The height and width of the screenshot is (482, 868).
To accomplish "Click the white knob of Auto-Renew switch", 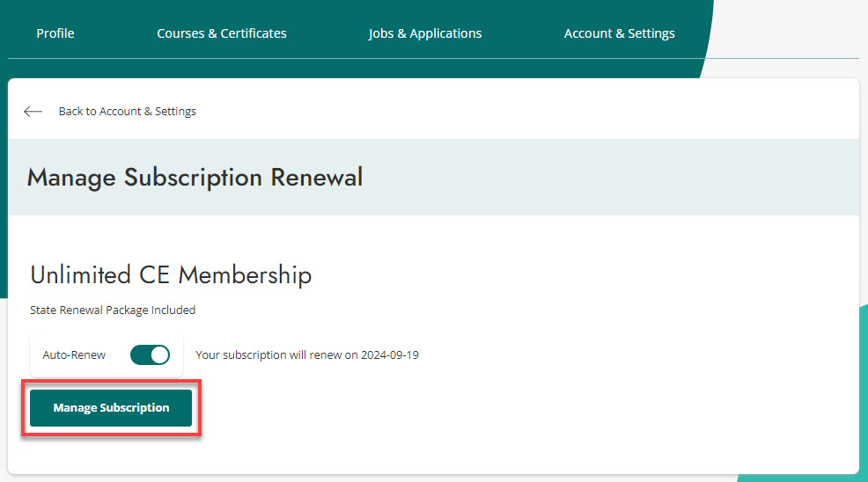I will click(159, 355).
